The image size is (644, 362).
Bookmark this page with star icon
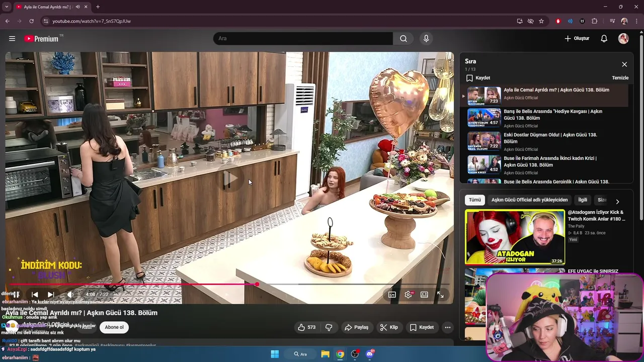[x=541, y=21]
